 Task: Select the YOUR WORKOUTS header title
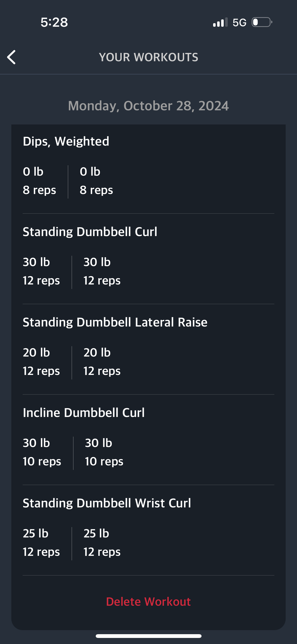[x=148, y=57]
